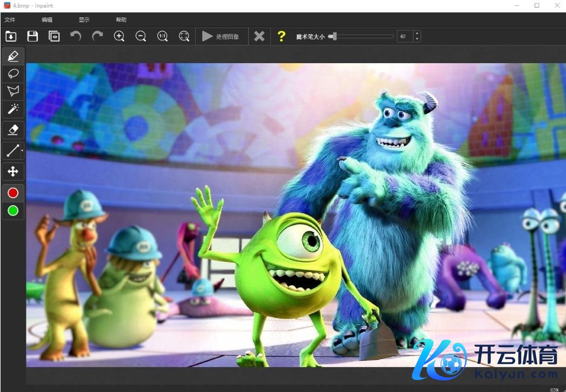Open the 帮助 menu

click(121, 20)
